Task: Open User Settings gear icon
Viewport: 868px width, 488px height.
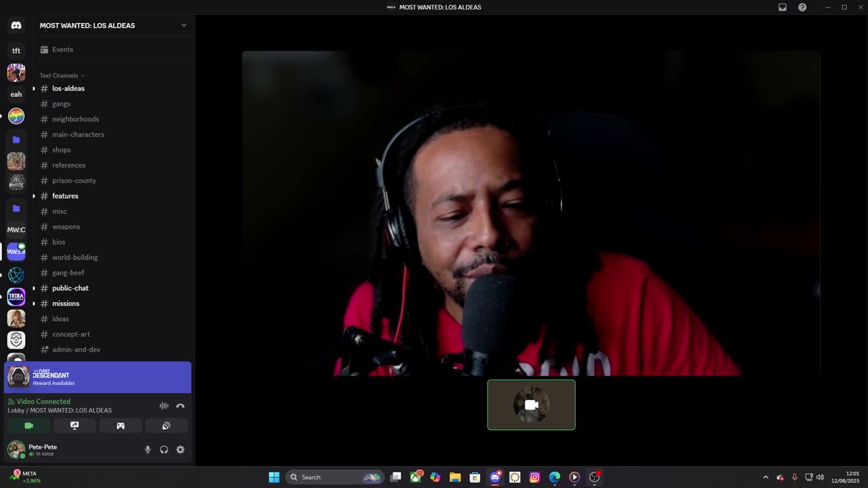Action: point(180,449)
